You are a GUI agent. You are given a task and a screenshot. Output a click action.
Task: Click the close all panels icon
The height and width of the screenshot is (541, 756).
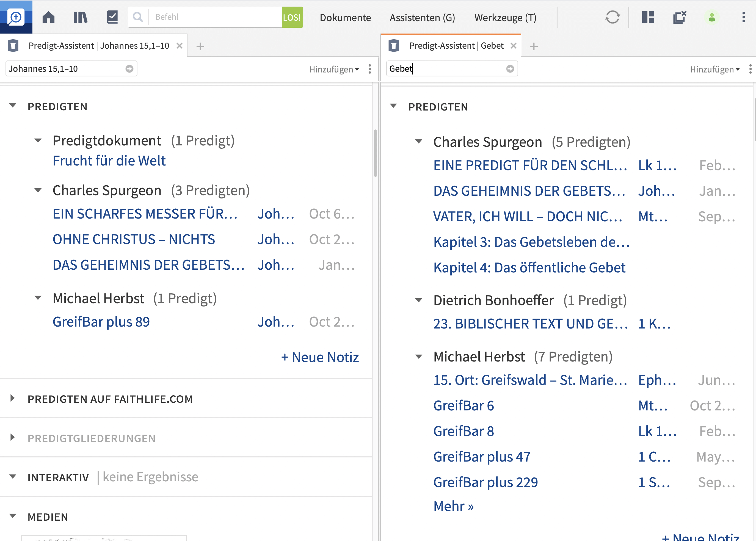coord(679,17)
